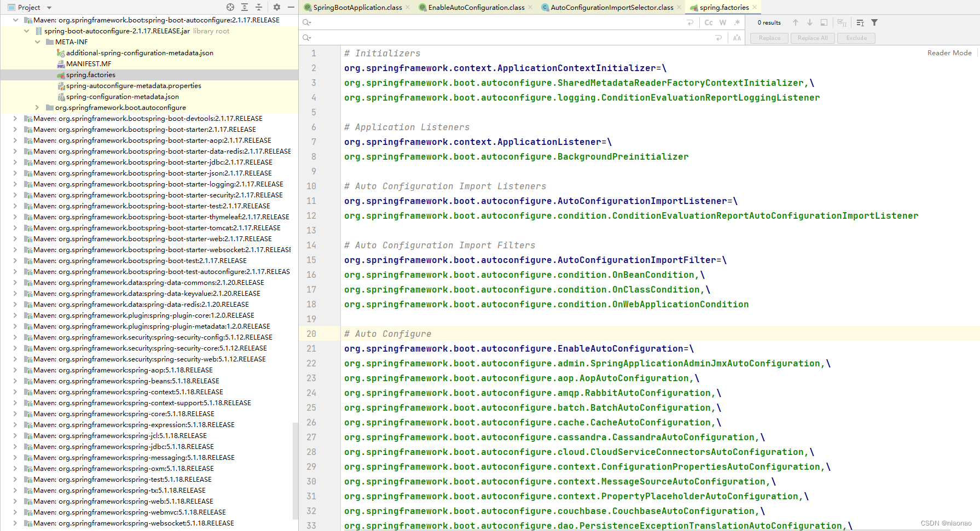This screenshot has height=531, width=980.
Task: Click the Exclude button
Action: click(x=856, y=38)
